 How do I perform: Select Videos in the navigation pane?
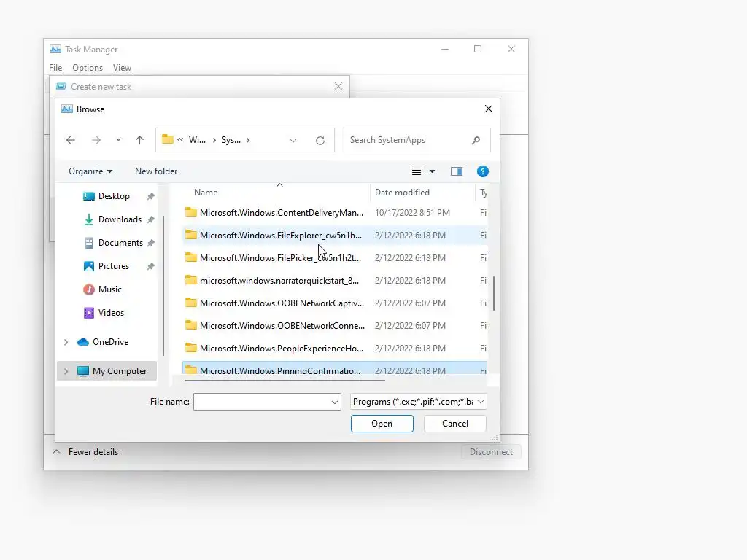pyautogui.click(x=111, y=313)
